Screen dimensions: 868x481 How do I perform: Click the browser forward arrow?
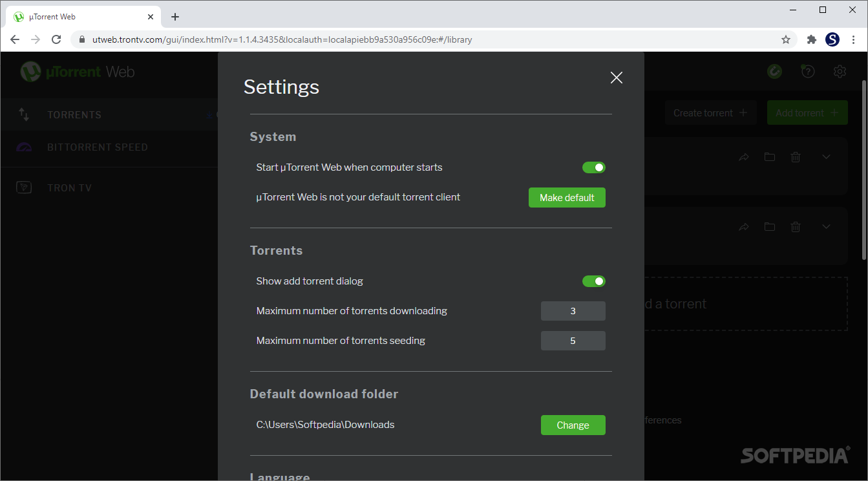36,39
